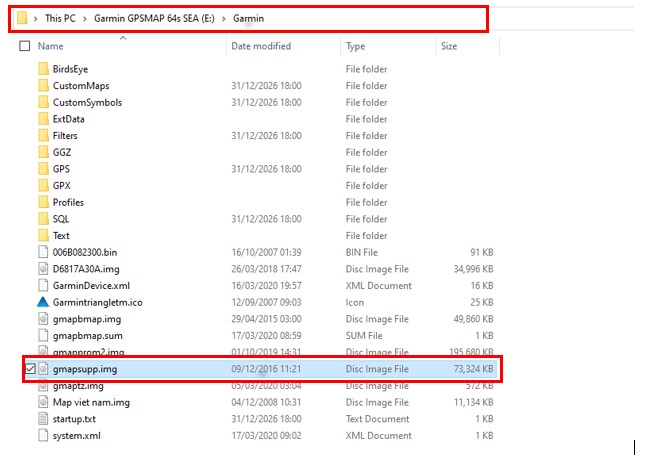This screenshot has height=463, width=651.
Task: Click the 11,134 KB size value
Action: (x=474, y=402)
